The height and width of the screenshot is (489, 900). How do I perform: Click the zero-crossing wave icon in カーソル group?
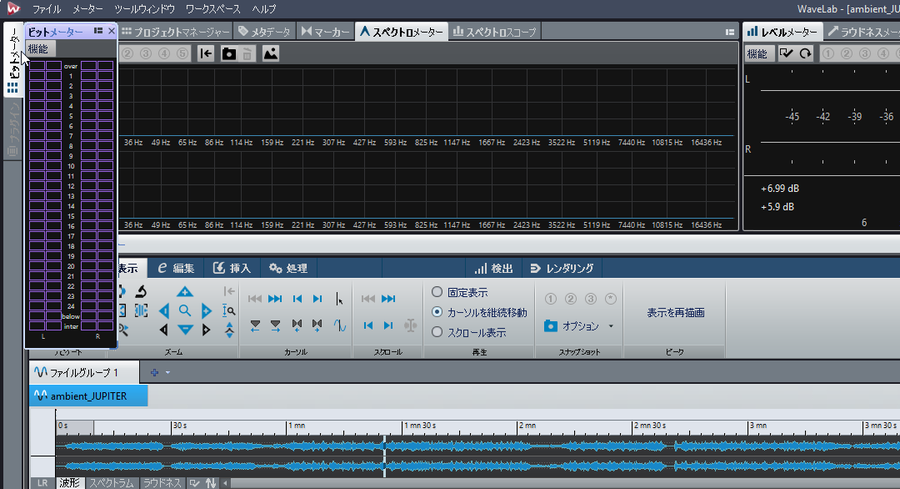[x=339, y=325]
